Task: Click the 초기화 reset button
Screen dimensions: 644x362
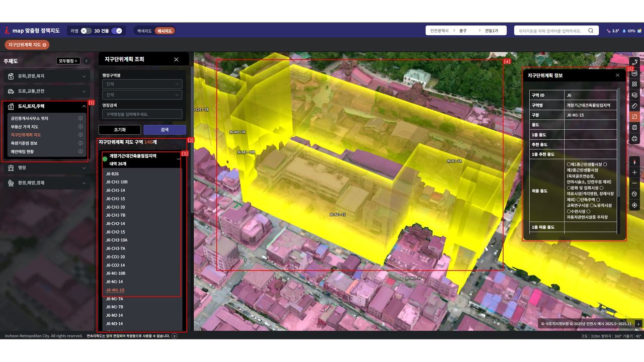Action: point(119,130)
